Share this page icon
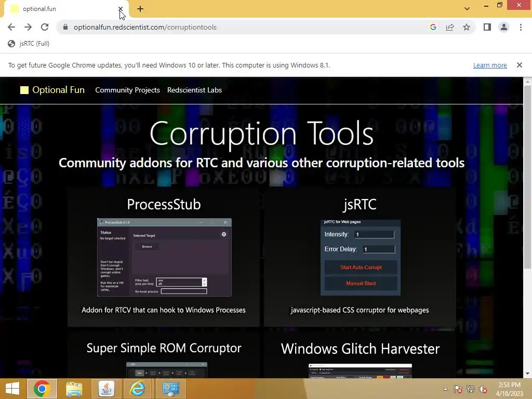 (450, 27)
